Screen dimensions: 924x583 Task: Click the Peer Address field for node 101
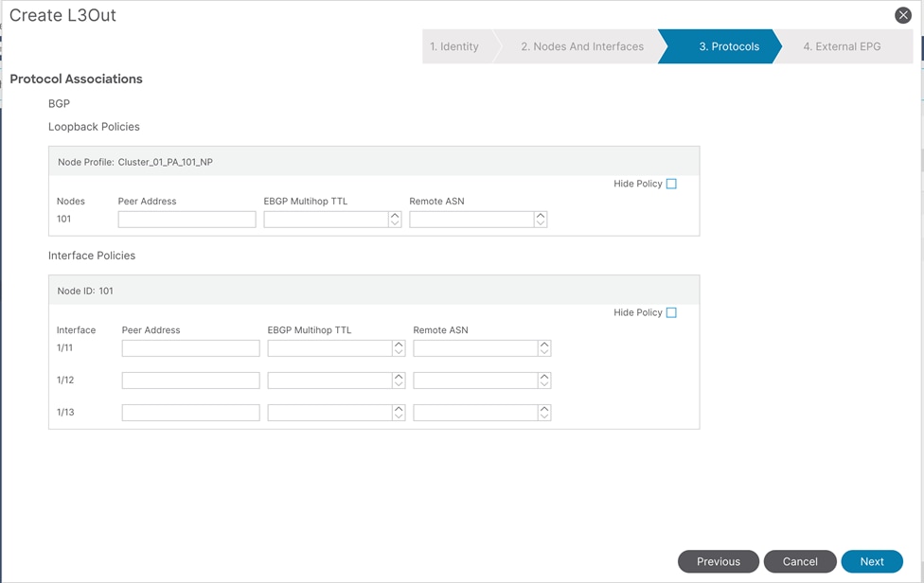pyautogui.click(x=187, y=219)
